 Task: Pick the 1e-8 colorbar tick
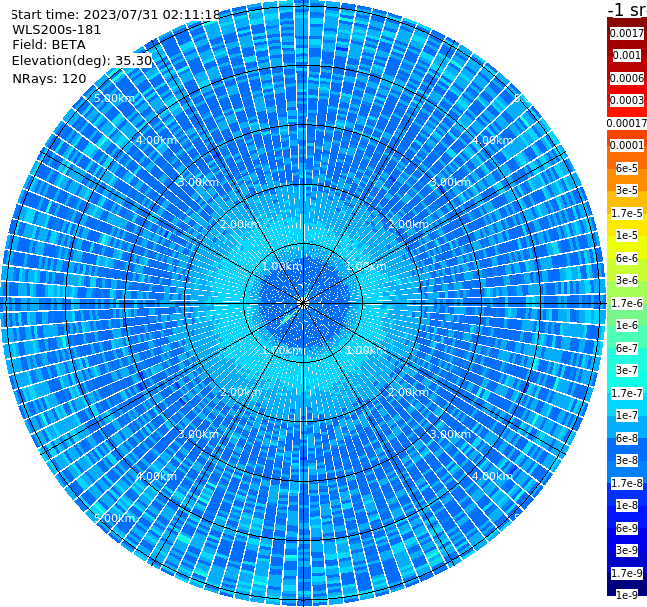coord(627,505)
